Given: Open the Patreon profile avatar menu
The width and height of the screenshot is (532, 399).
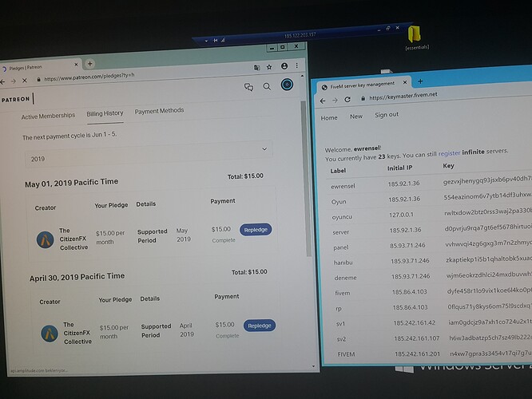Looking at the screenshot, I should pyautogui.click(x=287, y=85).
